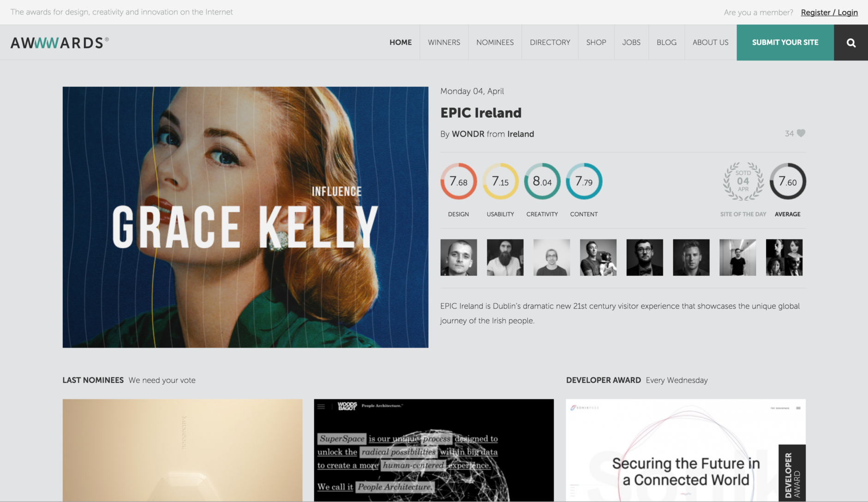Click the AVERAGE label

pos(788,214)
